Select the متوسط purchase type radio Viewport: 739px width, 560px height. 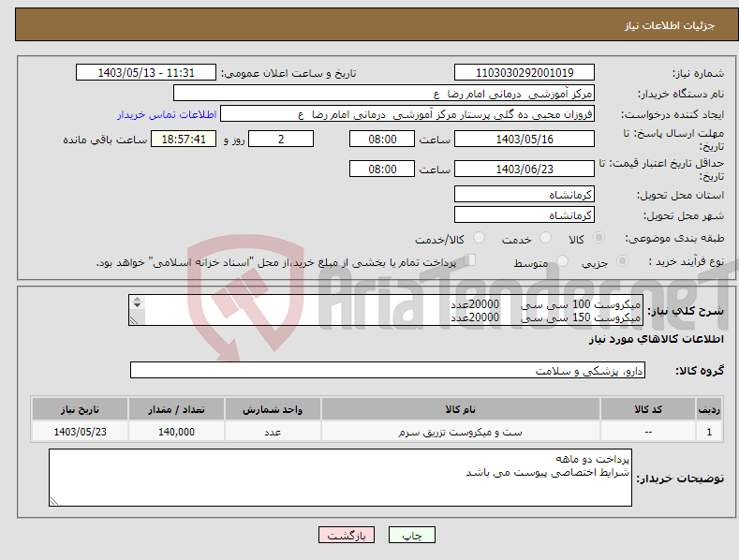[x=562, y=260]
